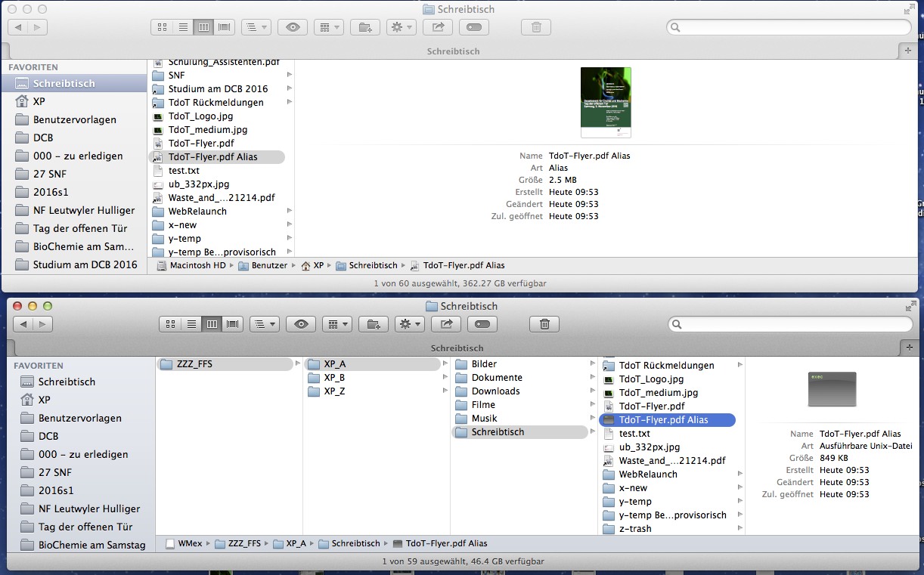Screen dimensions: 924x575
Task: Create new folder in top window
Action: point(365,27)
